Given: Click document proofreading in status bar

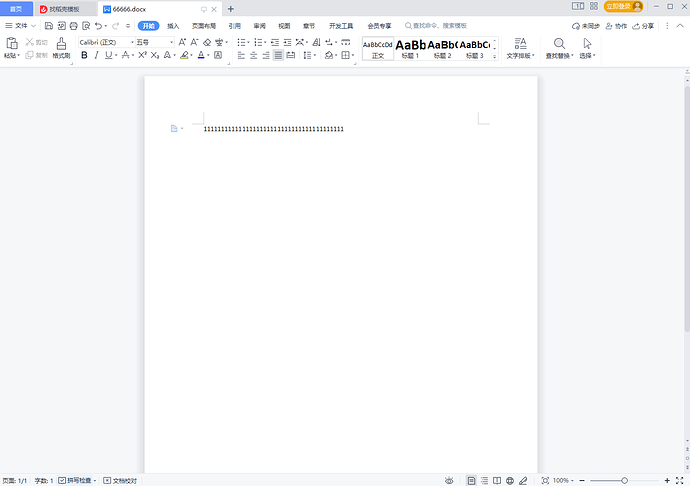Looking at the screenshot, I should coord(120,480).
